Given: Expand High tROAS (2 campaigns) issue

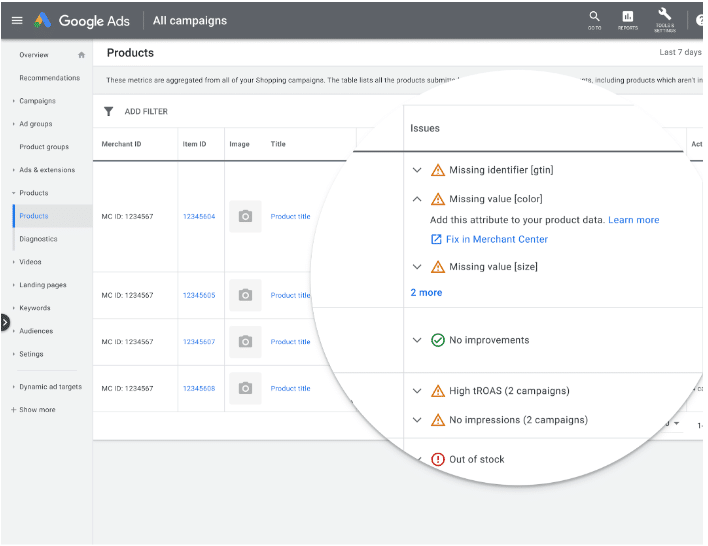Looking at the screenshot, I should (x=417, y=391).
